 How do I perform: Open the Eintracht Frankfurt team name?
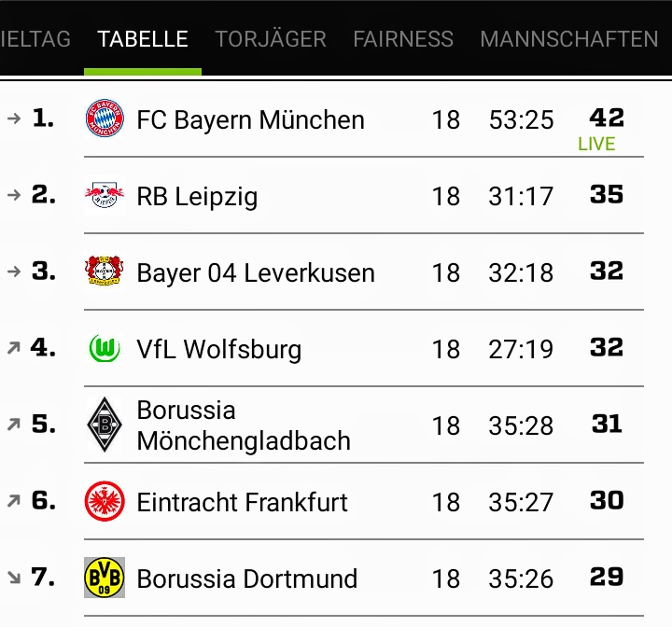(x=242, y=503)
